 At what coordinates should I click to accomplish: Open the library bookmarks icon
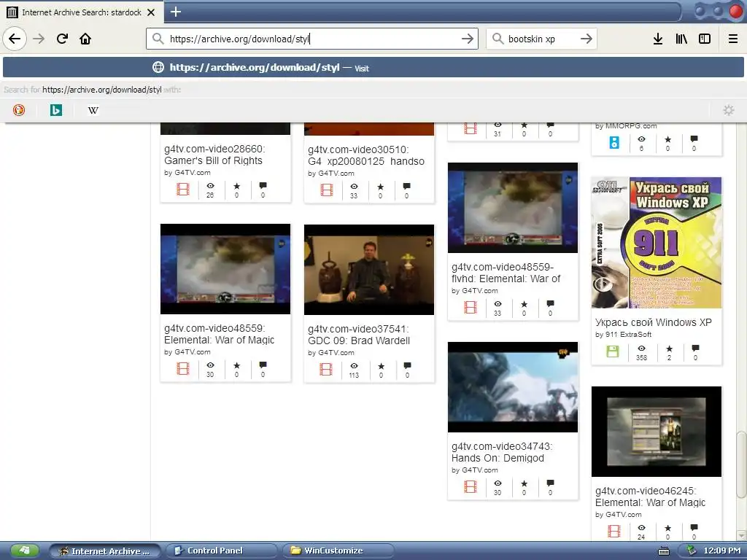[x=681, y=39]
